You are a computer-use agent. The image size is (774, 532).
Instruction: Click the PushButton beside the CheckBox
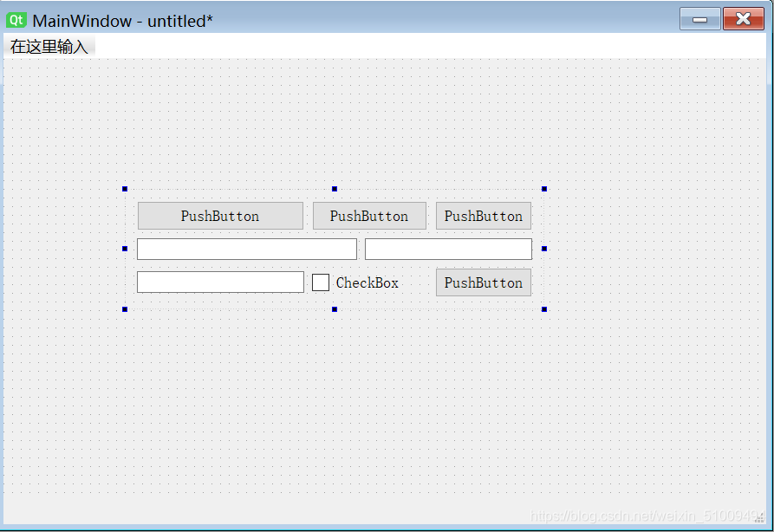coord(484,282)
